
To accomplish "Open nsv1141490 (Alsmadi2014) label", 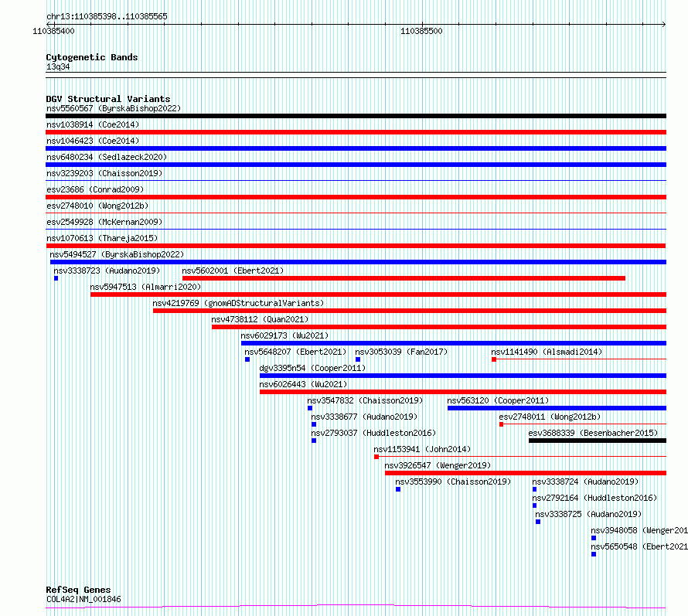I will coord(547,352).
